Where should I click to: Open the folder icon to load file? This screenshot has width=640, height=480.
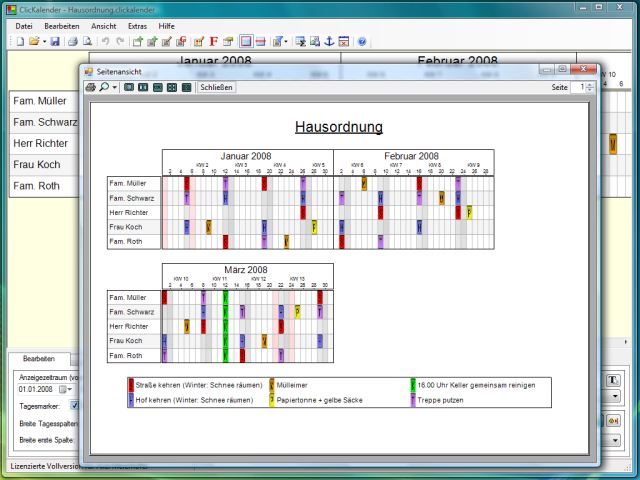(34, 41)
